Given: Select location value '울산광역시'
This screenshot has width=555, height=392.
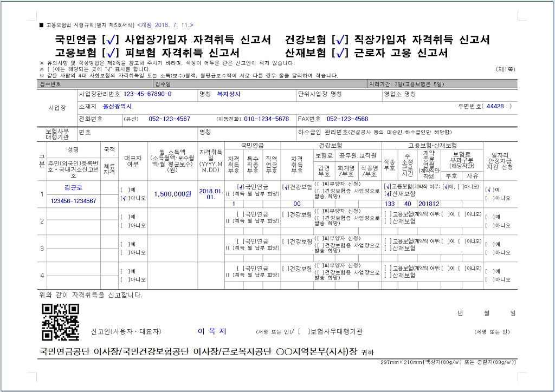Looking at the screenshot, I should point(117,107).
